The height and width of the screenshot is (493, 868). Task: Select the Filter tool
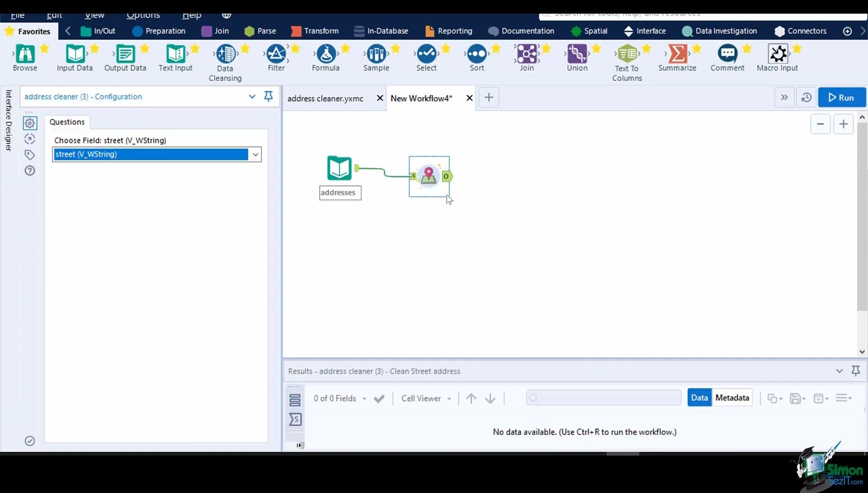click(276, 58)
